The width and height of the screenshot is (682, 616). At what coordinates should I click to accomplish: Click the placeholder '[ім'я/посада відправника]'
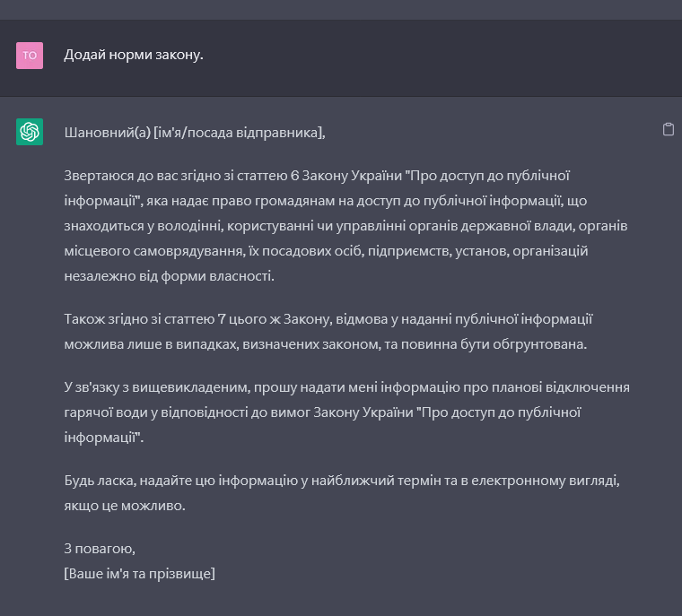point(239,133)
